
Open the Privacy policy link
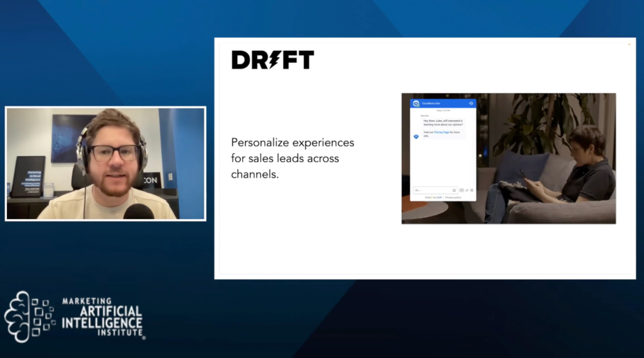coord(453,198)
